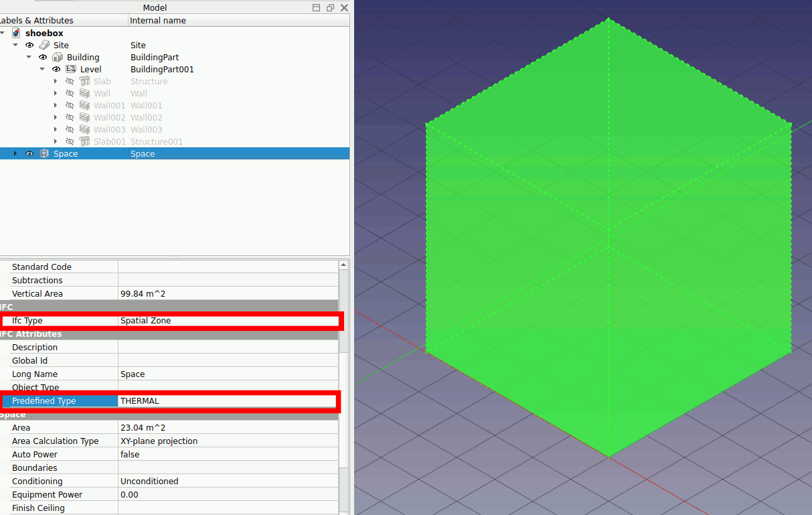This screenshot has height=515, width=812.
Task: Show the hidden Slab via eye icon
Action: [70, 81]
